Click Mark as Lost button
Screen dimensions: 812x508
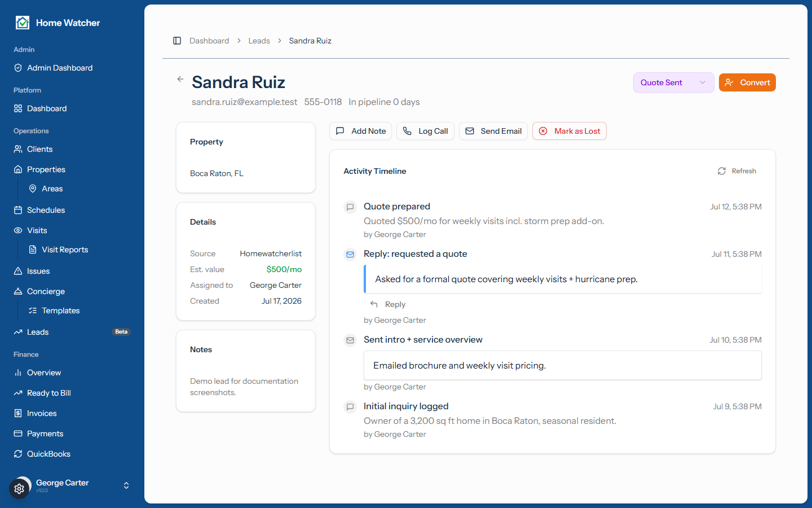click(x=570, y=131)
